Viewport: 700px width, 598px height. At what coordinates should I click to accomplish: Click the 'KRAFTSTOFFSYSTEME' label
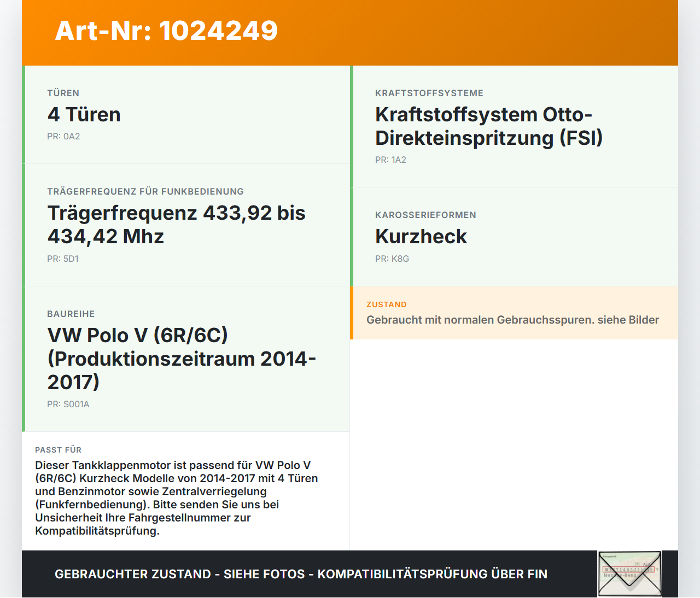pyautogui.click(x=429, y=93)
